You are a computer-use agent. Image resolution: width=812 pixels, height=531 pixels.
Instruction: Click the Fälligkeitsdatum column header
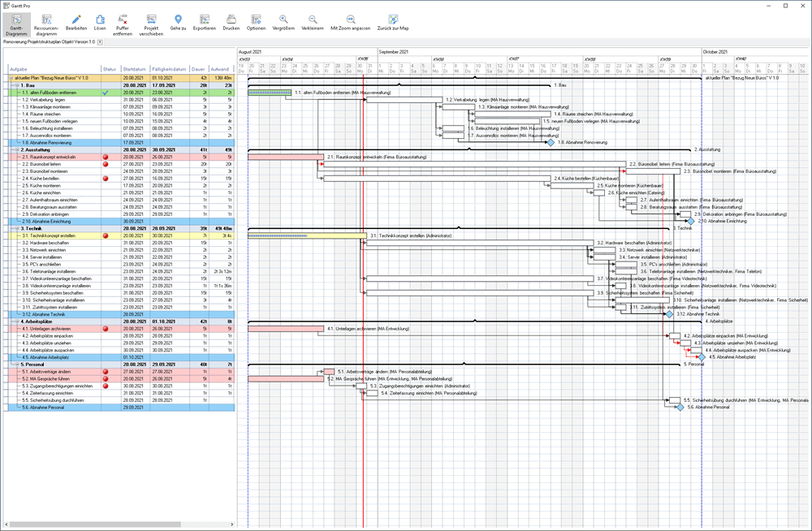pos(170,69)
